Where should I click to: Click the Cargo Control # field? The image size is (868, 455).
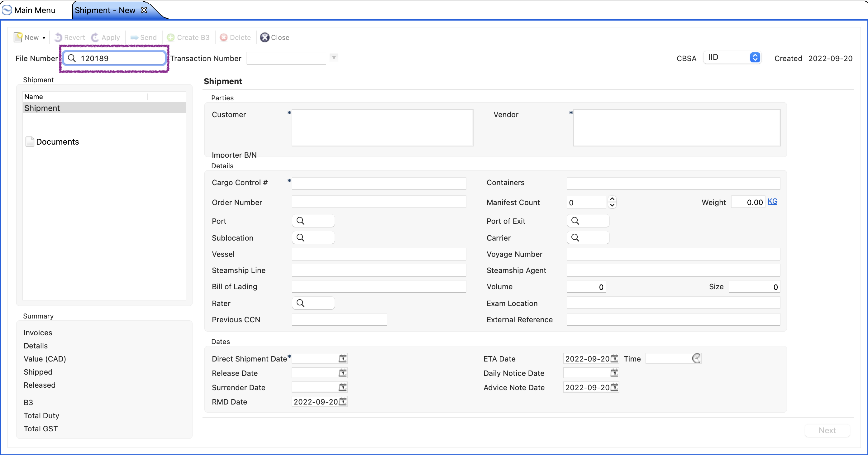coord(379,183)
